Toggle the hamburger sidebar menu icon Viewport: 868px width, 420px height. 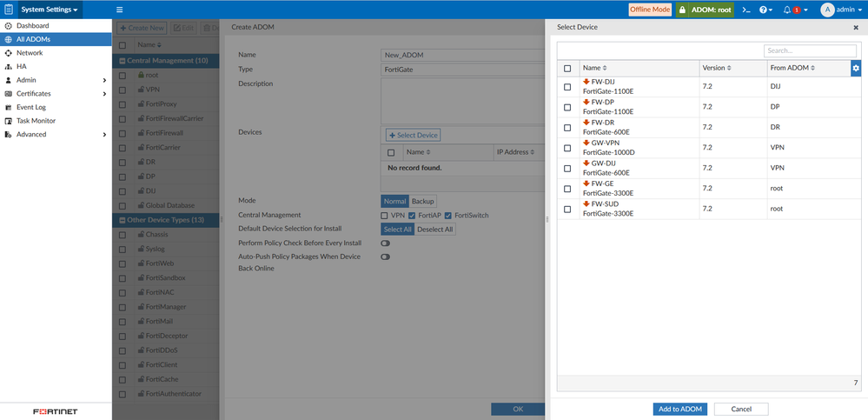point(120,10)
